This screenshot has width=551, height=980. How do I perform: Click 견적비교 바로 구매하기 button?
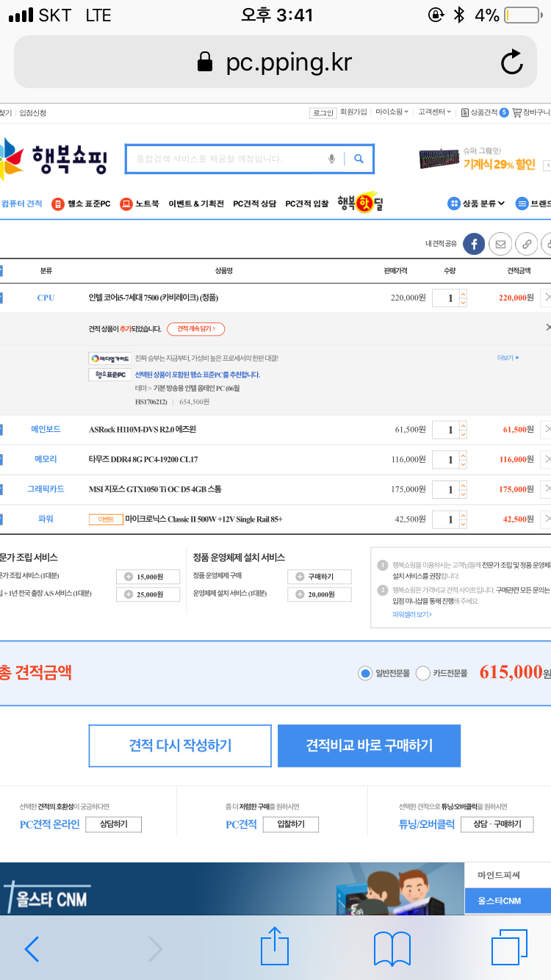click(370, 746)
